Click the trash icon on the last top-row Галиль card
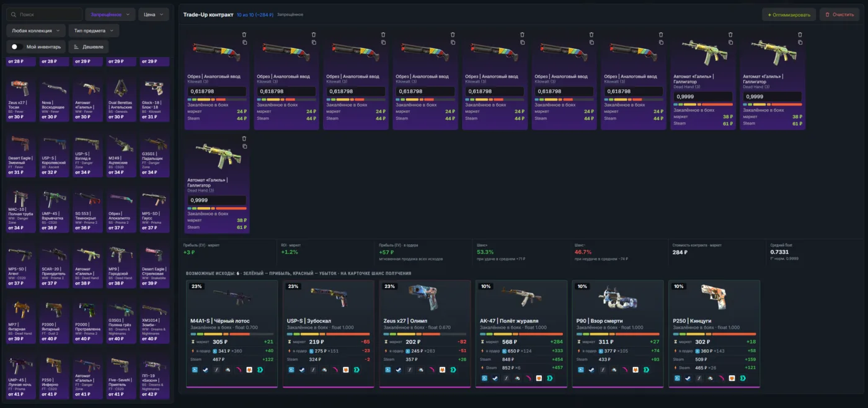Image resolution: width=868 pixels, height=408 pixels. 800,35
